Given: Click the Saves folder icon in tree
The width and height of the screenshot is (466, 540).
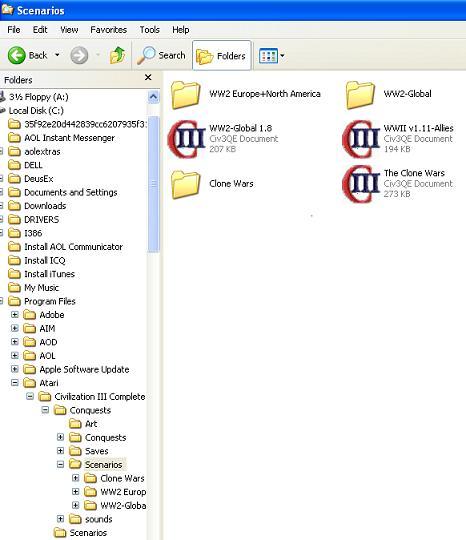Looking at the screenshot, I should pos(75,451).
